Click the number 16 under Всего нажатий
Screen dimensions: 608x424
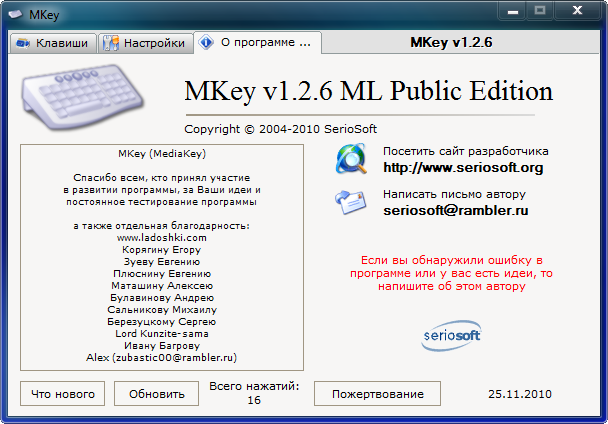pos(254,400)
